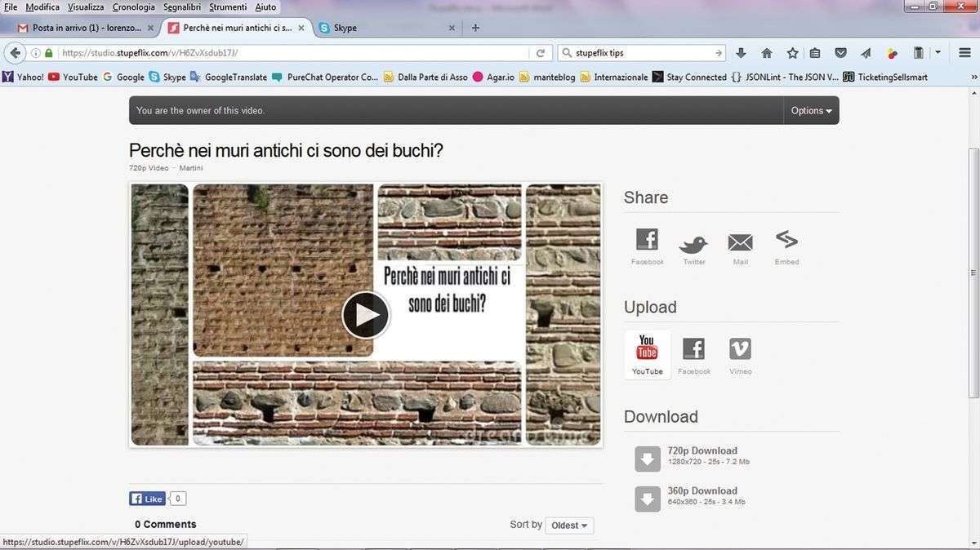The image size is (980, 550).
Task: Click the Facebook Like button
Action: [148, 499]
